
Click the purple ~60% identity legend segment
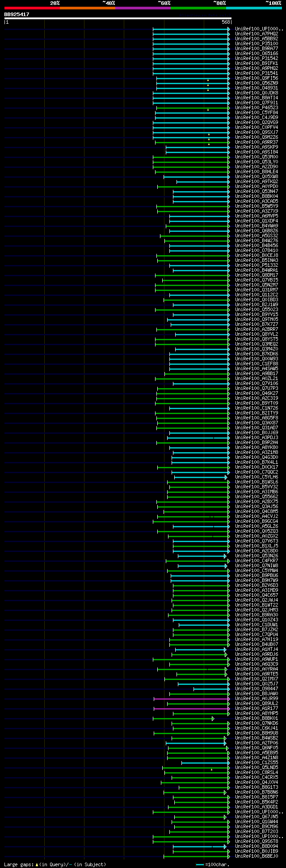coord(143,8)
